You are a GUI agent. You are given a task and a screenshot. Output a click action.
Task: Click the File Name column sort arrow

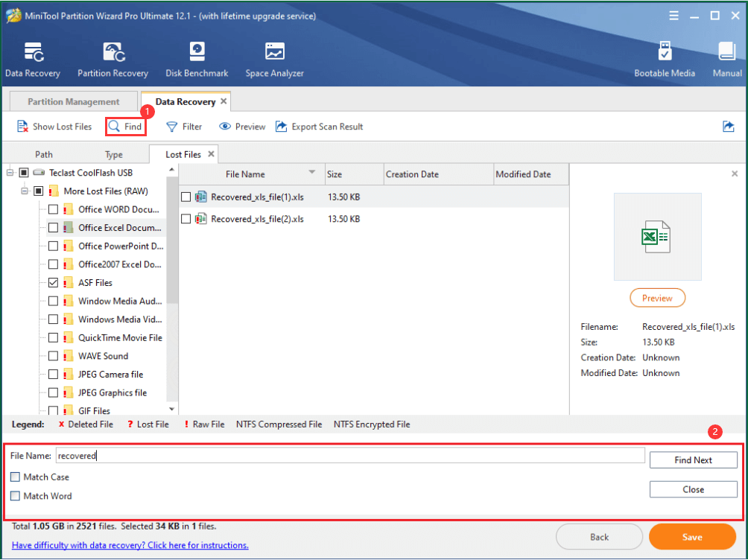(x=312, y=172)
